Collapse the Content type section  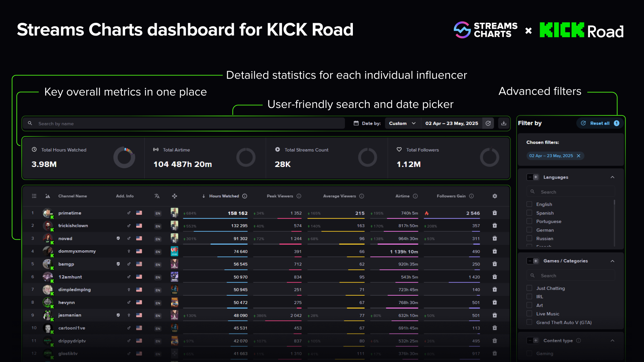tap(612, 341)
